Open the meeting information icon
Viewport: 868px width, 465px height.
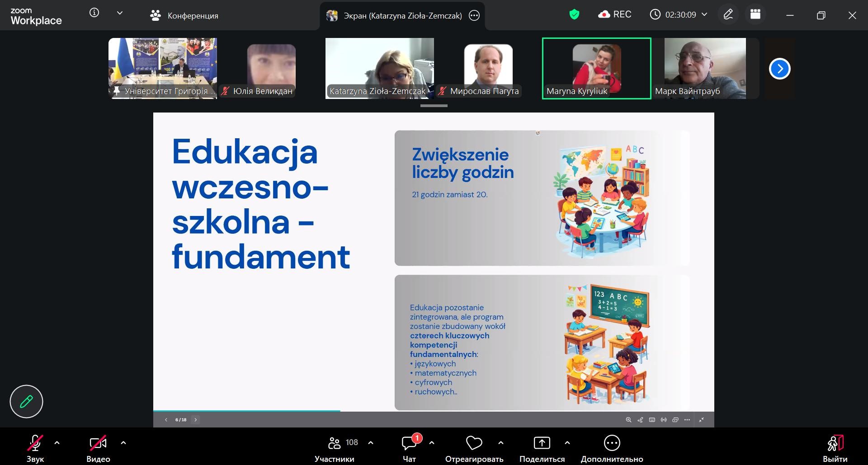tap(94, 13)
